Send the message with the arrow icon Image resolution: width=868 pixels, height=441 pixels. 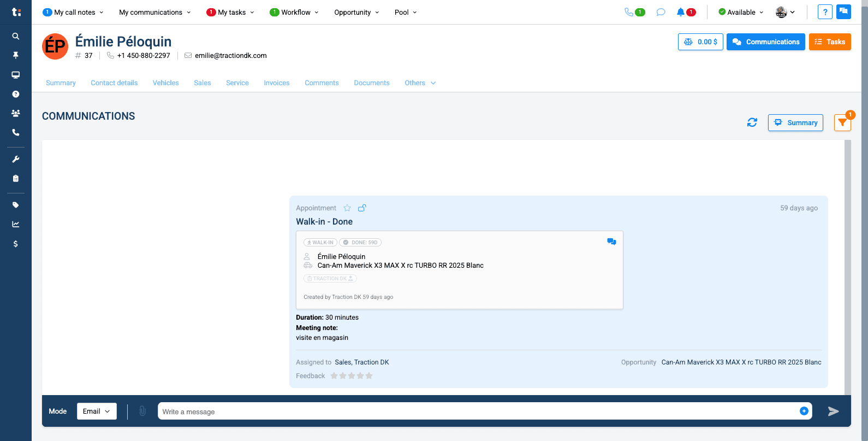click(833, 411)
